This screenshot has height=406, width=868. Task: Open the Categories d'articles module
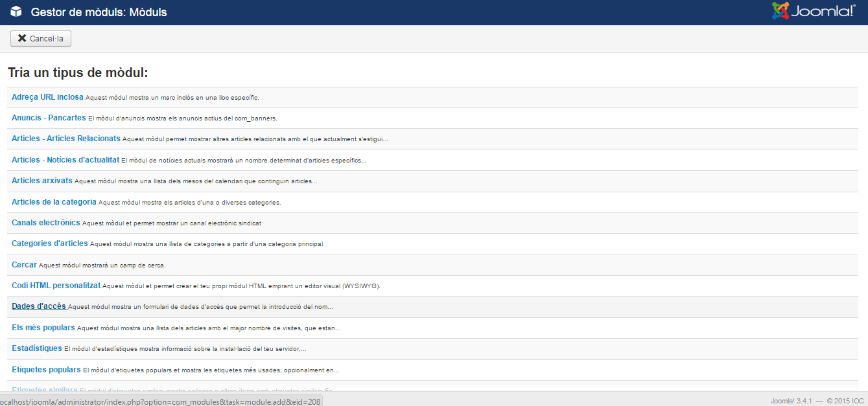[x=49, y=243]
